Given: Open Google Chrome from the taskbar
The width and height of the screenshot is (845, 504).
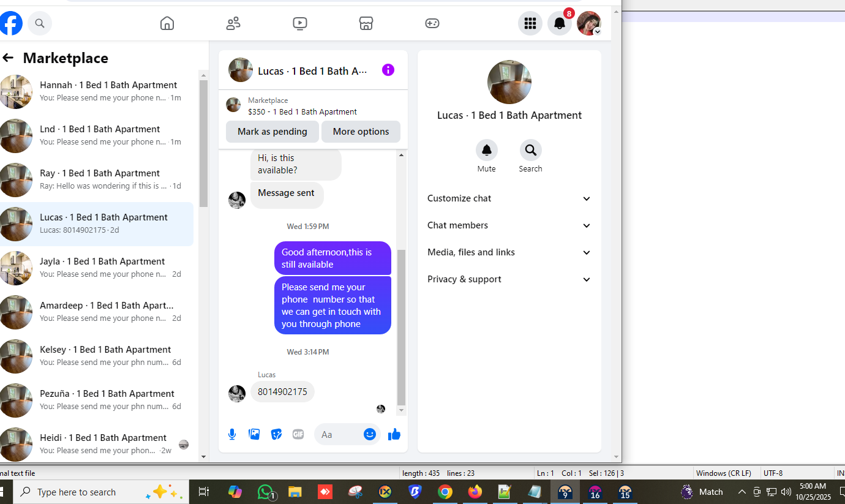Looking at the screenshot, I should click(445, 492).
